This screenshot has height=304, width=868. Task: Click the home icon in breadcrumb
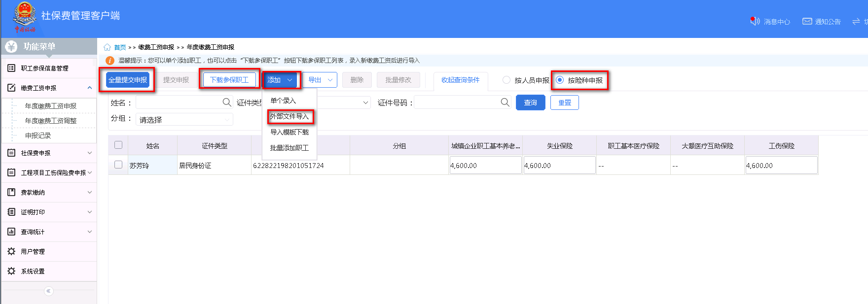click(107, 47)
